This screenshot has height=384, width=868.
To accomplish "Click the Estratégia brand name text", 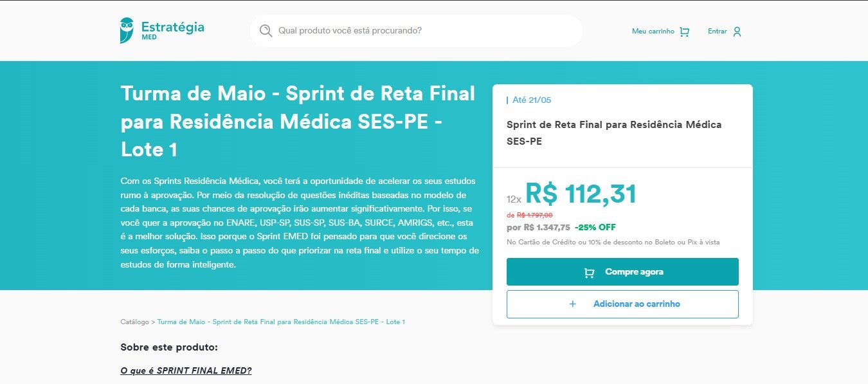I will coord(172,27).
